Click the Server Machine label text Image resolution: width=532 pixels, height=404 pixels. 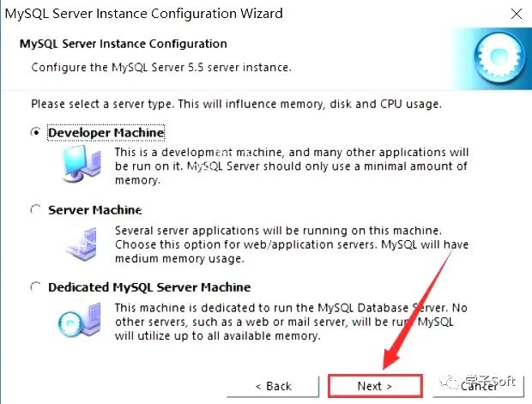tap(95, 210)
